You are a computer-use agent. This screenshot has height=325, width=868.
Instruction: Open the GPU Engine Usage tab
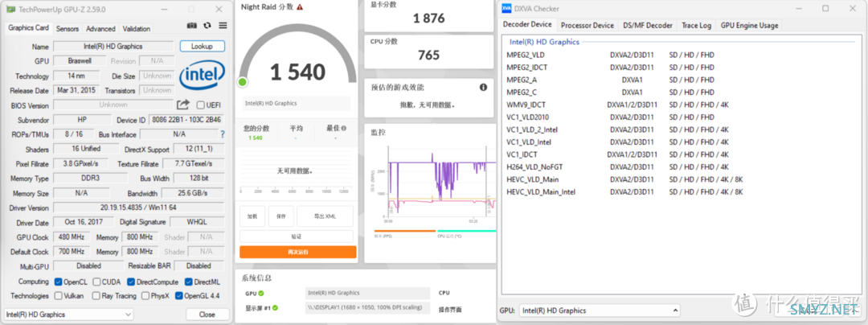pyautogui.click(x=750, y=26)
